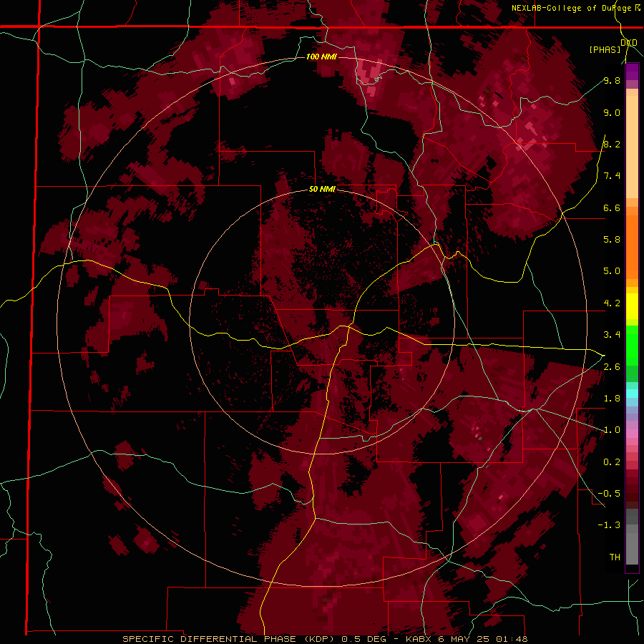Pick the yellow color bar segment near 4.2

pyautogui.click(x=632, y=306)
